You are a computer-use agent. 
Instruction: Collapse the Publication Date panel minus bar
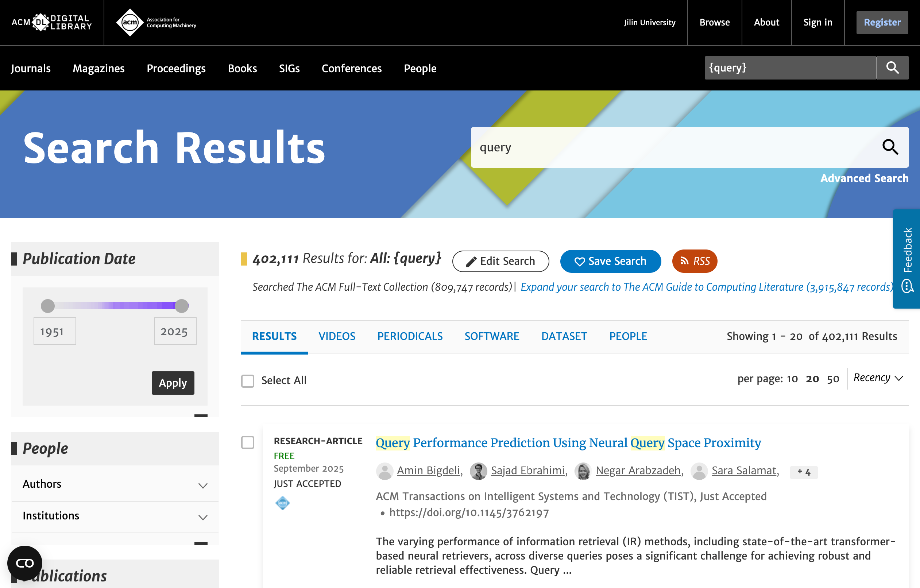[201, 416]
